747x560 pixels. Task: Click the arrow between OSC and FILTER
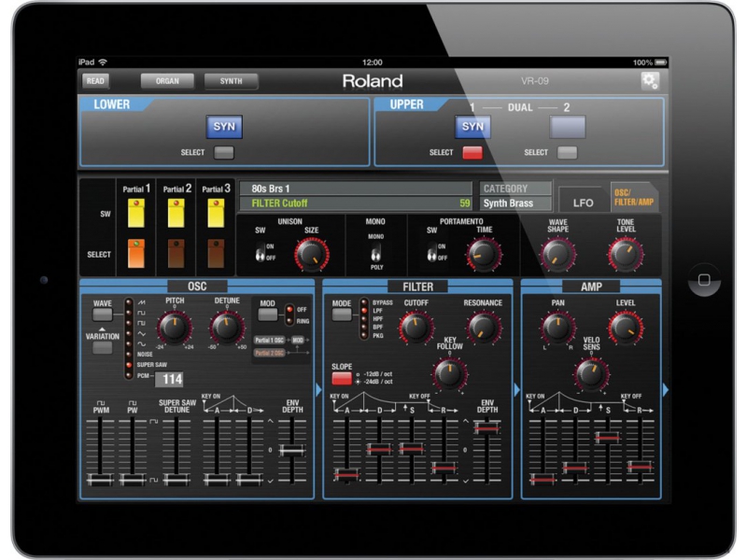coord(318,390)
